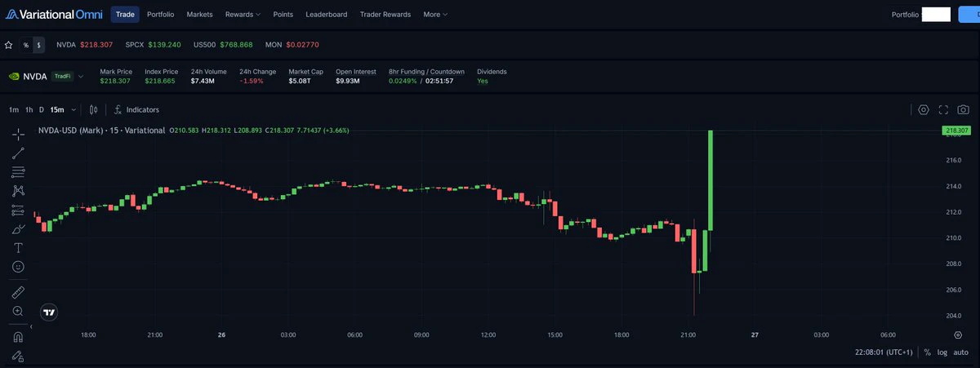The width and height of the screenshot is (980, 368).
Task: Take a chart snapshot with camera icon
Action: click(x=964, y=109)
